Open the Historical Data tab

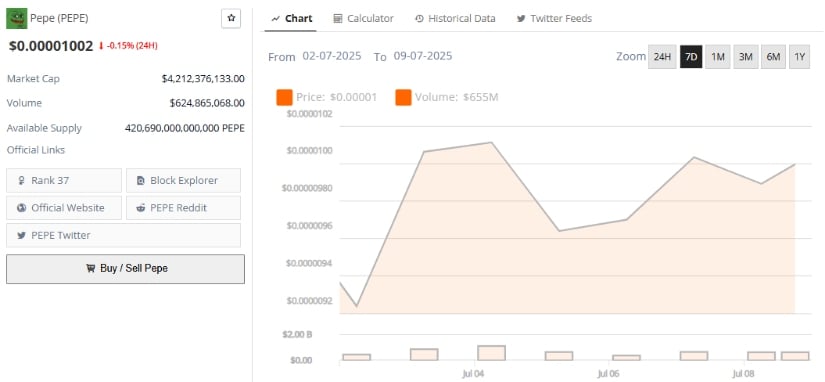pos(455,18)
